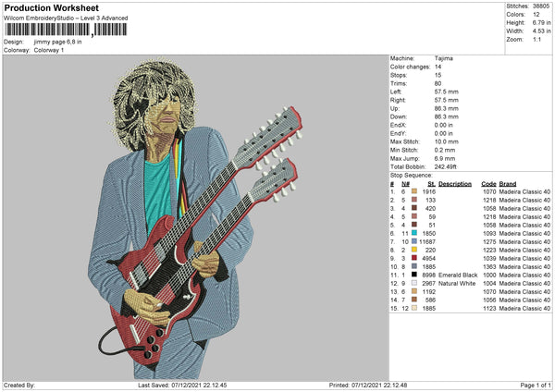Click the 'Right:' measurement label
555x392 pixels.
397,100
